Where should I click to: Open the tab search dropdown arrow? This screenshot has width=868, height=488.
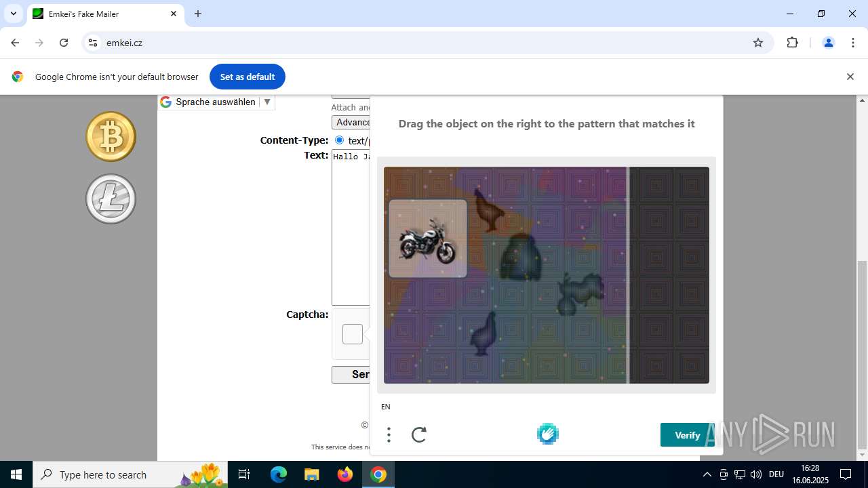(x=13, y=14)
